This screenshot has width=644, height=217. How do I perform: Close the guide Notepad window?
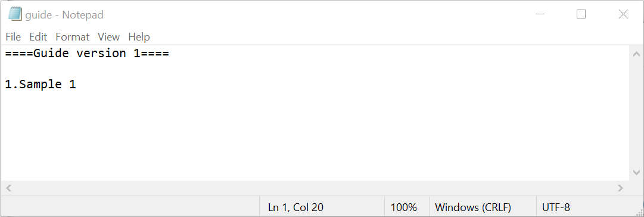623,14
